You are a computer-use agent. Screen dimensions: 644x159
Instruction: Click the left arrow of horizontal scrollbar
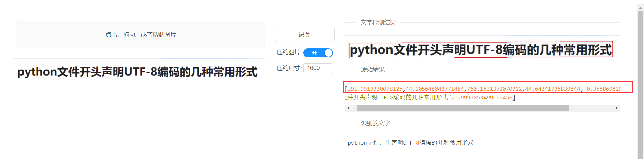(x=348, y=108)
